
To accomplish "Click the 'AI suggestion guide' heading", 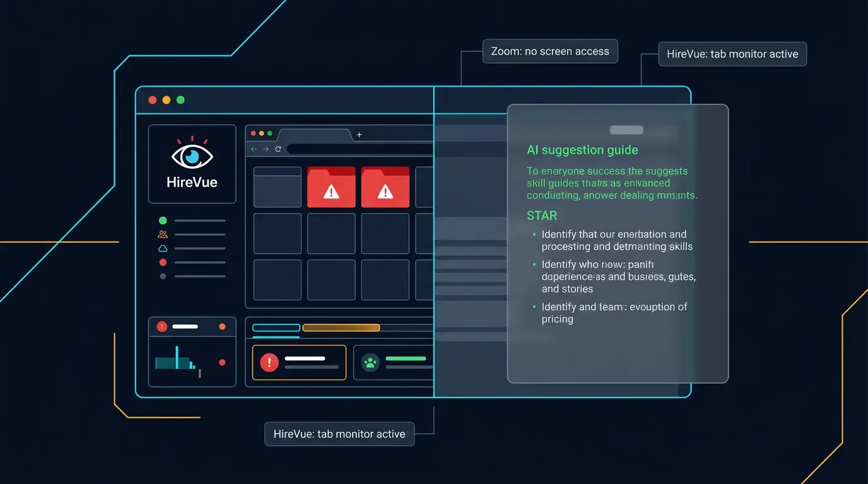I will tap(582, 150).
